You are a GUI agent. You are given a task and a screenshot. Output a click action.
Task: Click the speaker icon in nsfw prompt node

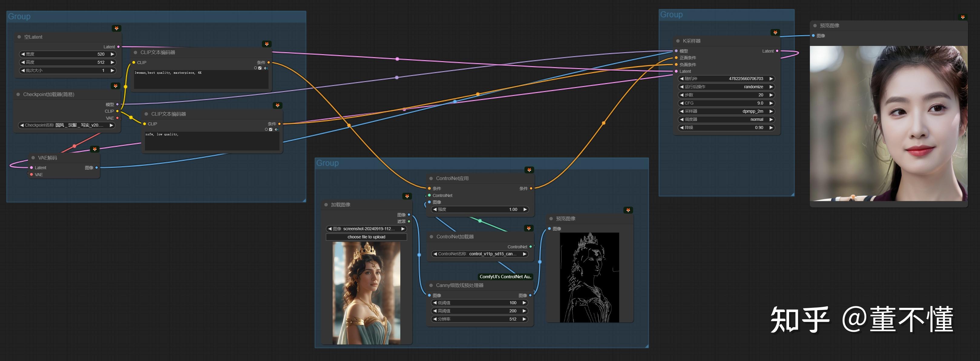pos(276,130)
